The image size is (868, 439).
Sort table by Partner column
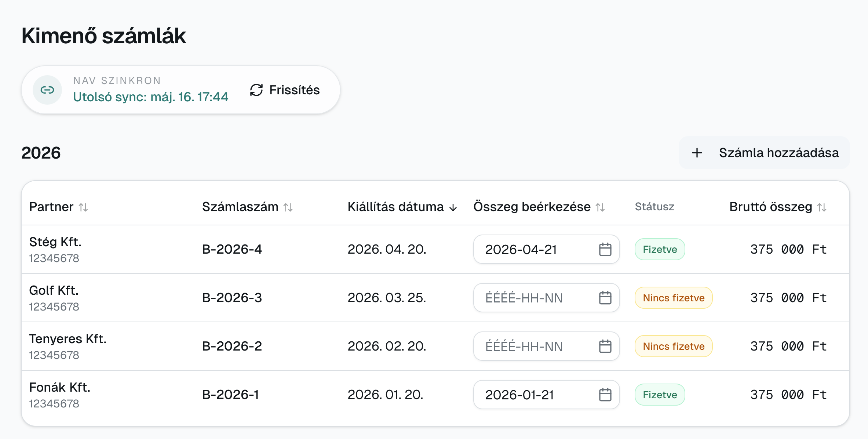tap(59, 207)
